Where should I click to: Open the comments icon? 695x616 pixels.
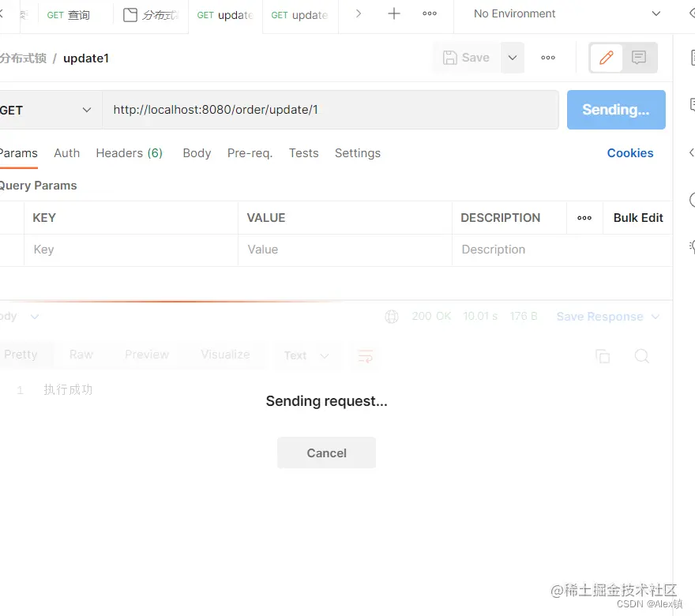pyautogui.click(x=639, y=58)
